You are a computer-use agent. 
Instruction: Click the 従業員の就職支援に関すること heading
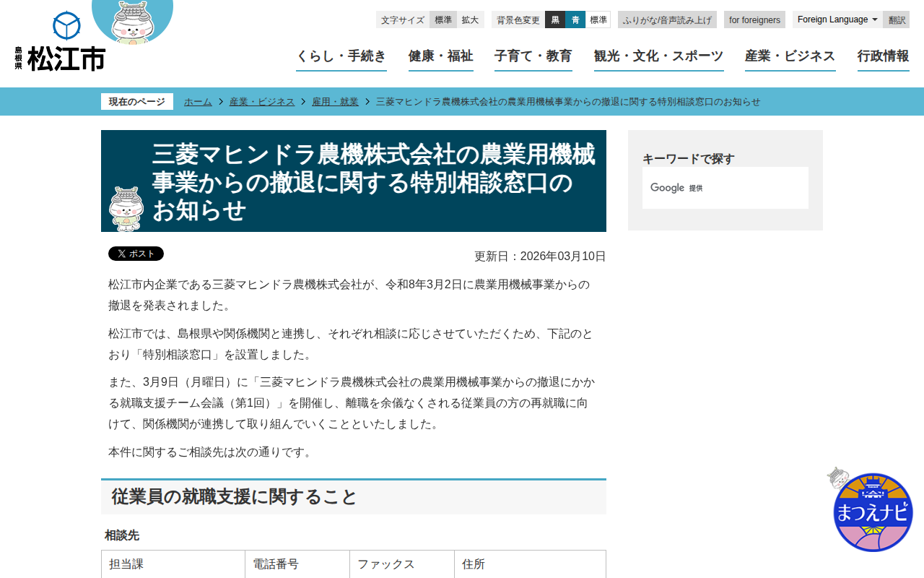pyautogui.click(x=354, y=497)
